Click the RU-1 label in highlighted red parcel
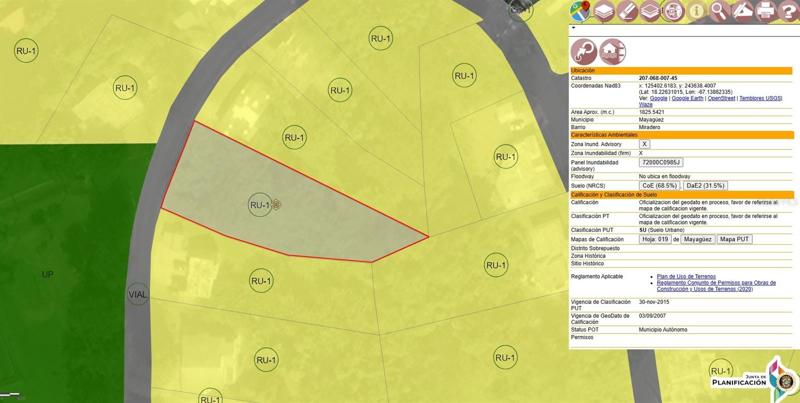Image resolution: width=800 pixels, height=403 pixels. tap(260, 205)
